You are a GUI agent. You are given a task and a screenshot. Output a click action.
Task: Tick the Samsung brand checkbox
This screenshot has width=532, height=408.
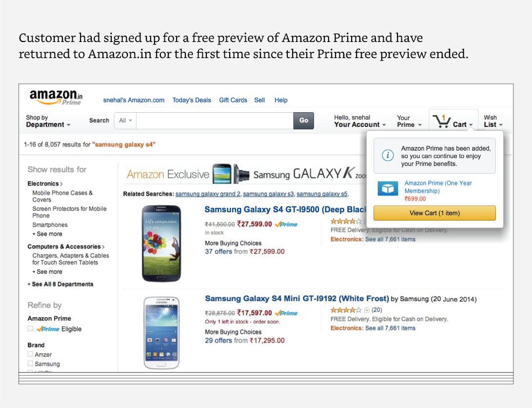click(30, 364)
